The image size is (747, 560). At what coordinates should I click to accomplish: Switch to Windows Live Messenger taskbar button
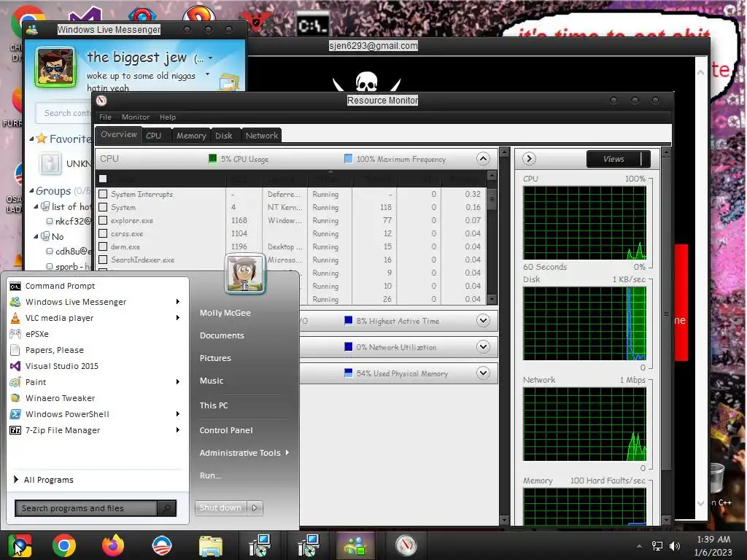355,545
